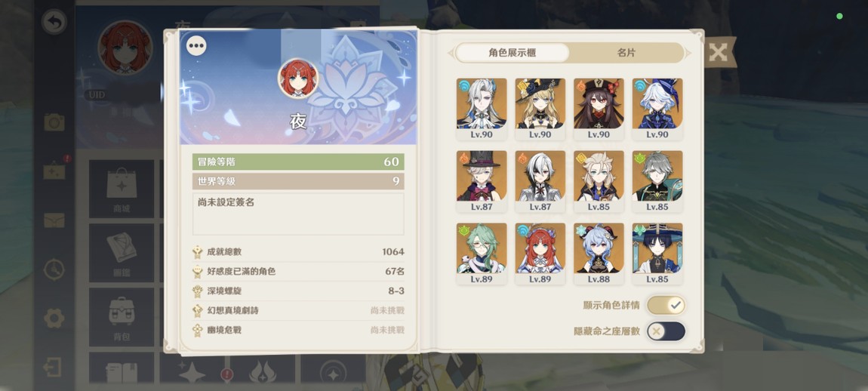Click the 尚未設定簽名 signature field

298,214
